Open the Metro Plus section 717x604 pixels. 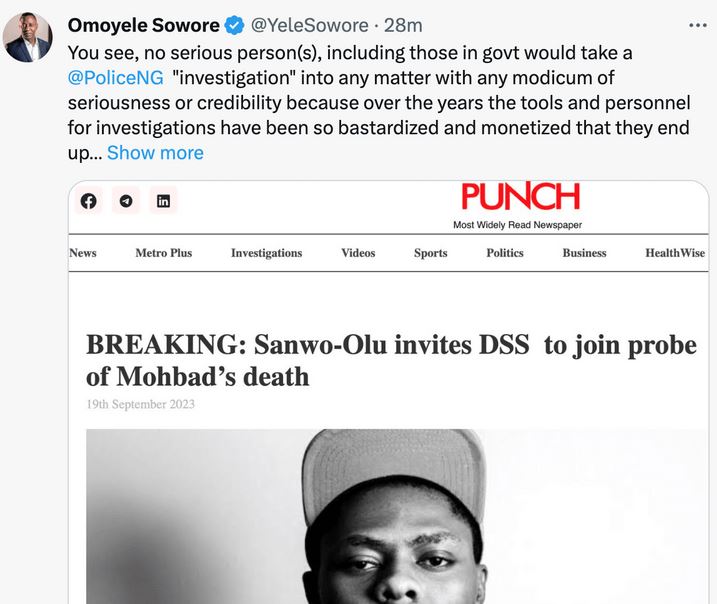163,253
